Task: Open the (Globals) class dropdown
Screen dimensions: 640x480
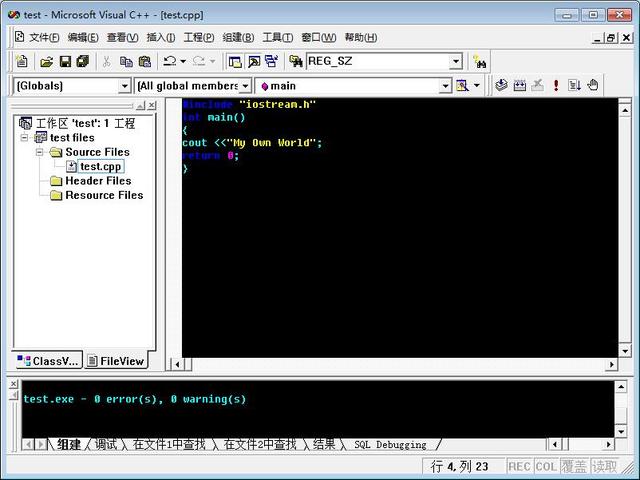Action: 124,86
